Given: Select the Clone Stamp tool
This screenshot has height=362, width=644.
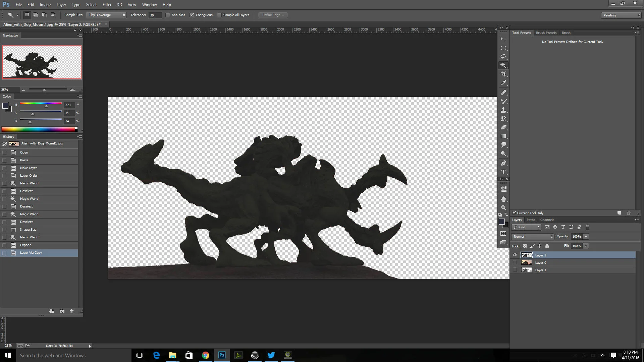Looking at the screenshot, I should point(503,110).
